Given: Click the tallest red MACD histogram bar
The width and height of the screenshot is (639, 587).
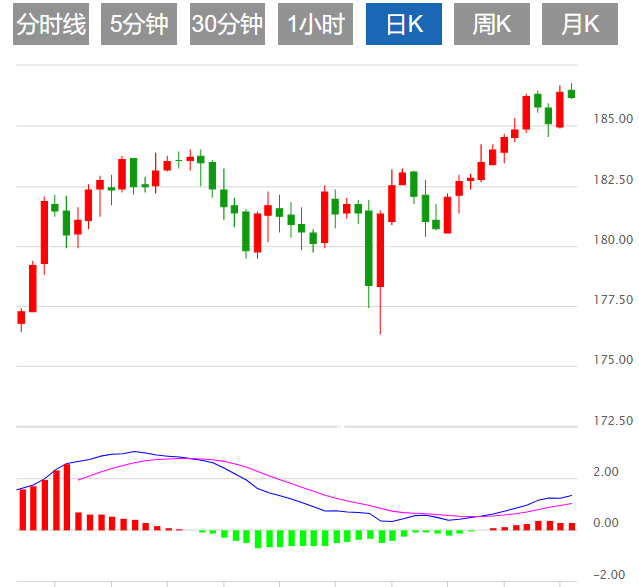Looking at the screenshot, I should pyautogui.click(x=67, y=496).
